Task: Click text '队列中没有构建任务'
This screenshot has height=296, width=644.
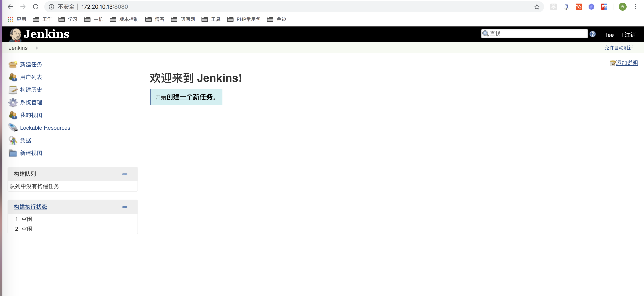Action: click(34, 186)
